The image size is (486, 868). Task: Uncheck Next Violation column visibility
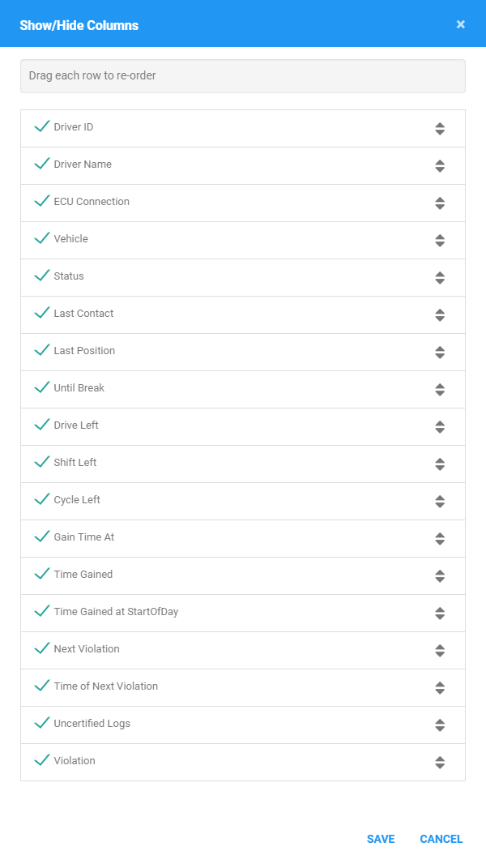[42, 648]
